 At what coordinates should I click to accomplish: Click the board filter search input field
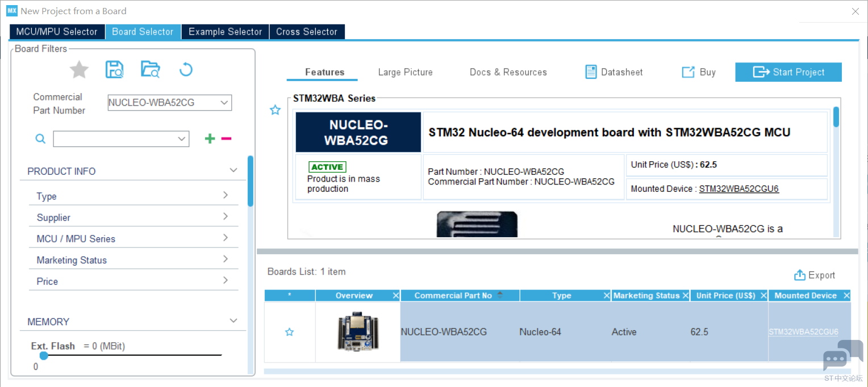[x=115, y=139]
